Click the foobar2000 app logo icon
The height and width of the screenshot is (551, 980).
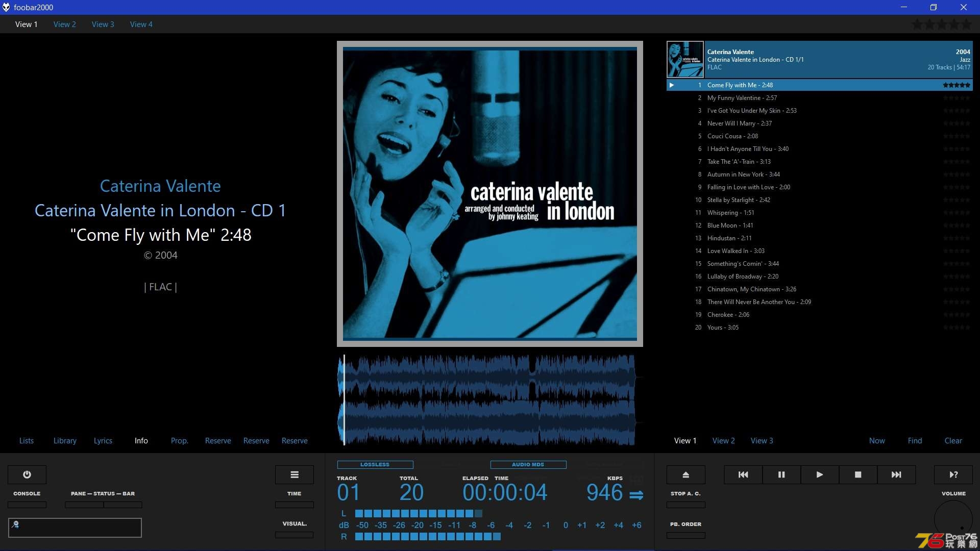coord(6,7)
